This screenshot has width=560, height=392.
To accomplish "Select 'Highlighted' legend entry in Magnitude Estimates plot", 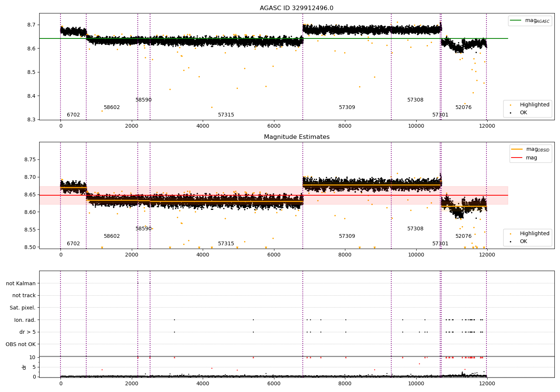I will (x=535, y=233).
